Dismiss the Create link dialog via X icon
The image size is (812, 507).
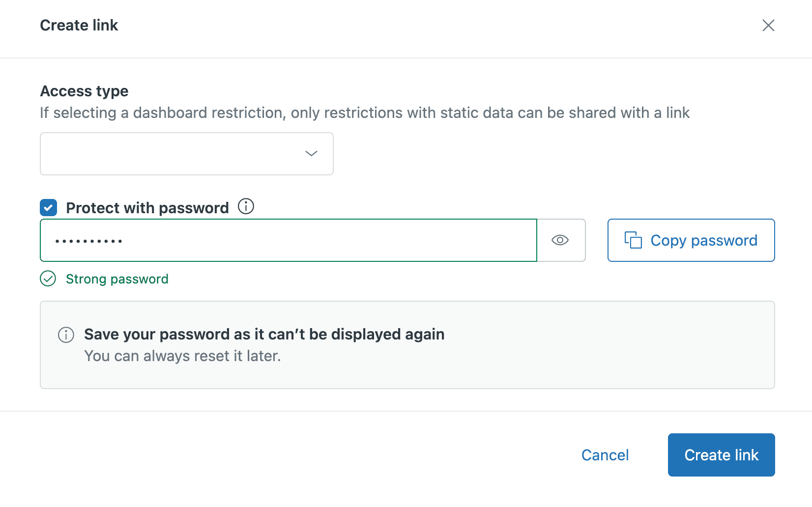(768, 26)
